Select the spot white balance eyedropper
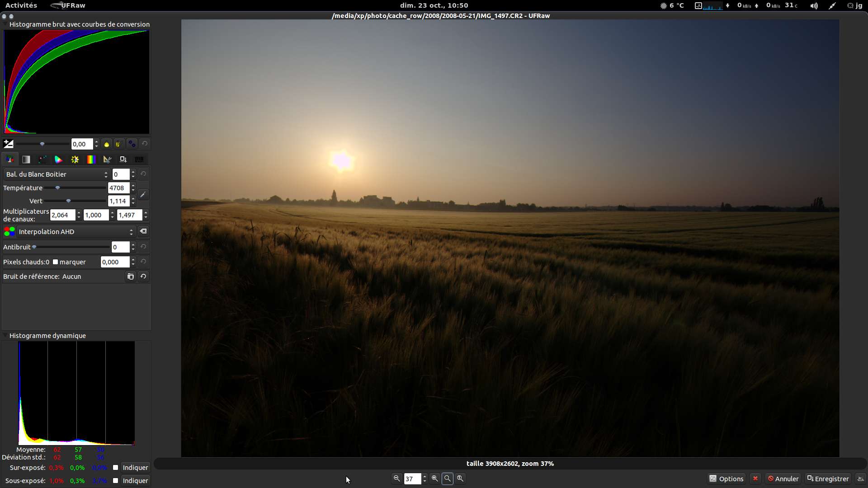 tap(143, 195)
